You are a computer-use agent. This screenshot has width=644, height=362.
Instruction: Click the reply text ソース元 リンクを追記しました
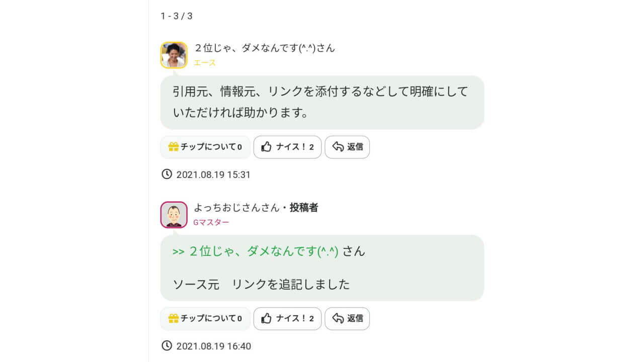pyautogui.click(x=261, y=284)
